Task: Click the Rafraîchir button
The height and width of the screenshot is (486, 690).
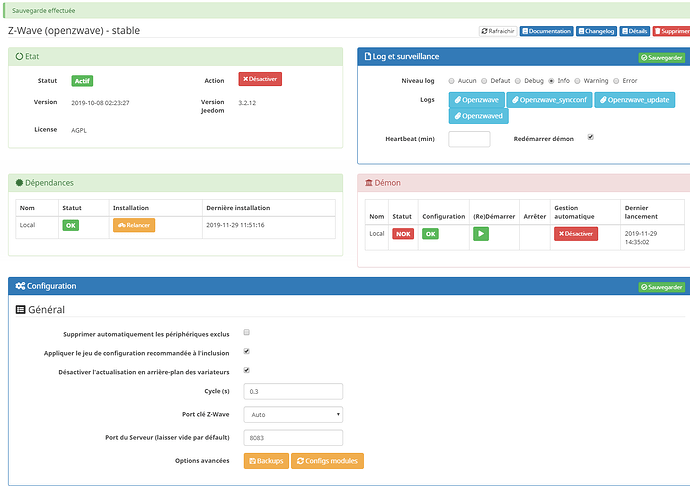Action: pyautogui.click(x=498, y=31)
